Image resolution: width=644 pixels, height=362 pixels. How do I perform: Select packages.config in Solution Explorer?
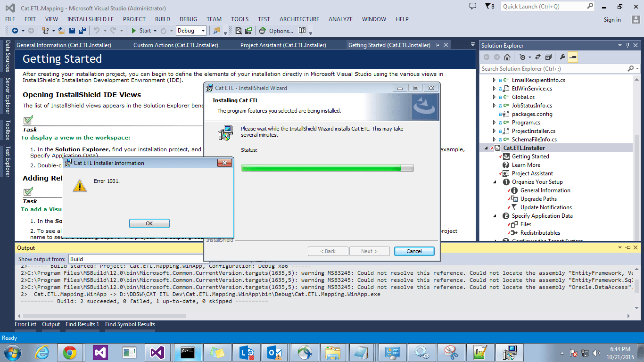(x=532, y=114)
